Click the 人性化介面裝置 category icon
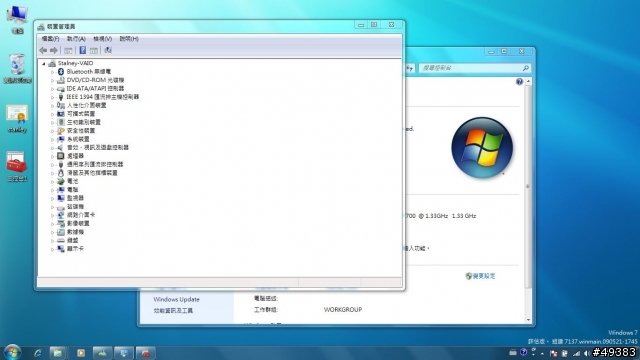Image resolution: width=640 pixels, height=360 pixels. [x=61, y=105]
